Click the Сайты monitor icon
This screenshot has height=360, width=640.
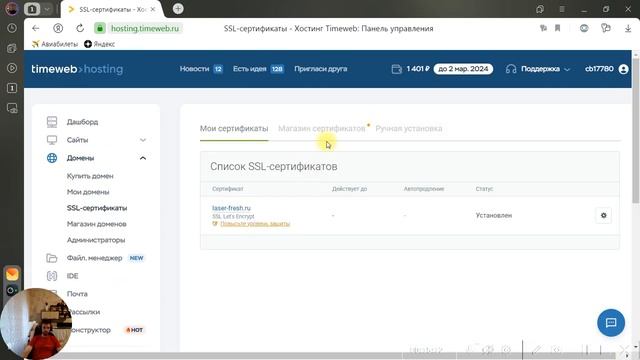click(52, 140)
